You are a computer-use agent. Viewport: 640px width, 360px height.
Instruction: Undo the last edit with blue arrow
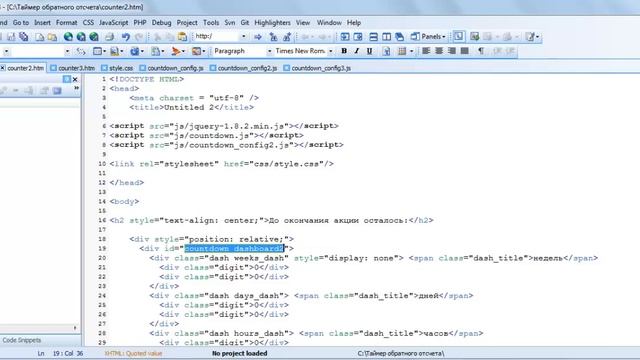point(126,37)
